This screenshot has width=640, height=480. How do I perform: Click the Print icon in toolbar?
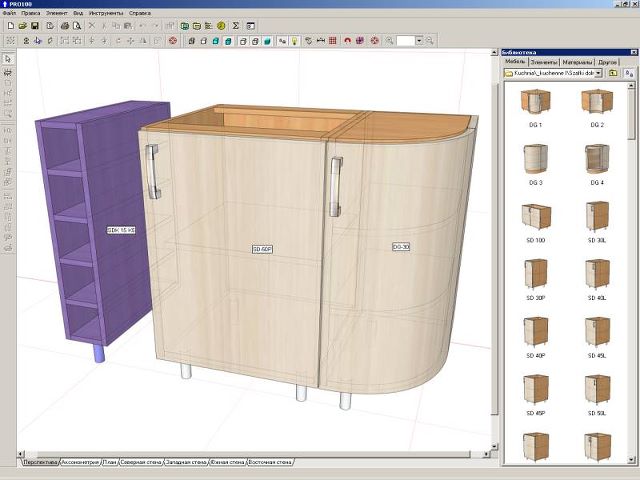65,24
